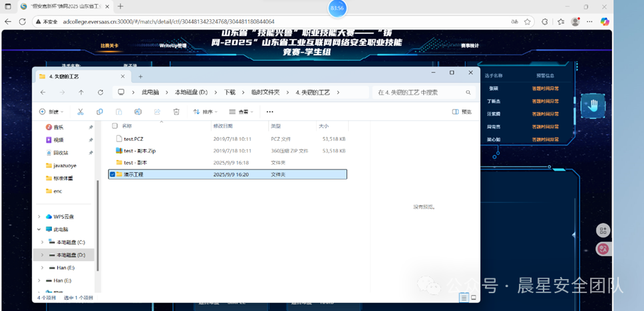Click the raised hand icon on webpage
Screen dimensions: 644x311
[592, 104]
